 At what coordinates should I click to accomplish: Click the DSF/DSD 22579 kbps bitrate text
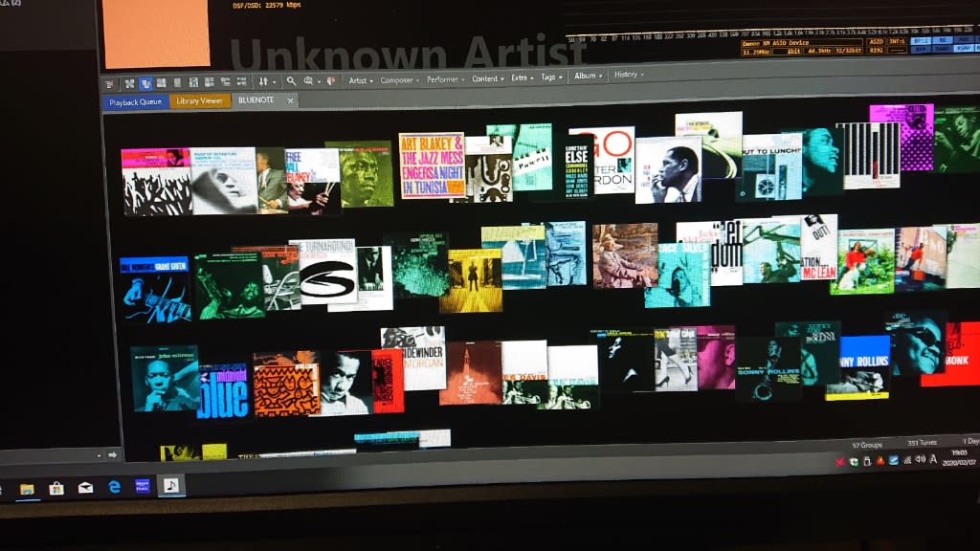pos(267,5)
